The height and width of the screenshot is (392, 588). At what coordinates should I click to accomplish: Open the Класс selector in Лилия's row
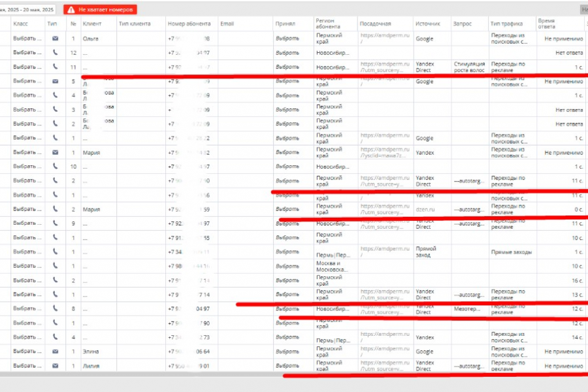(27, 366)
